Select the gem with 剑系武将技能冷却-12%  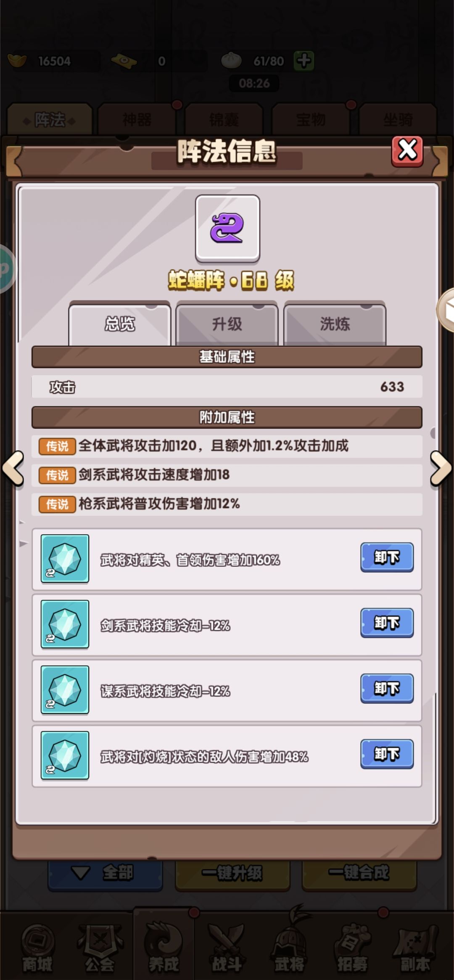click(x=65, y=624)
